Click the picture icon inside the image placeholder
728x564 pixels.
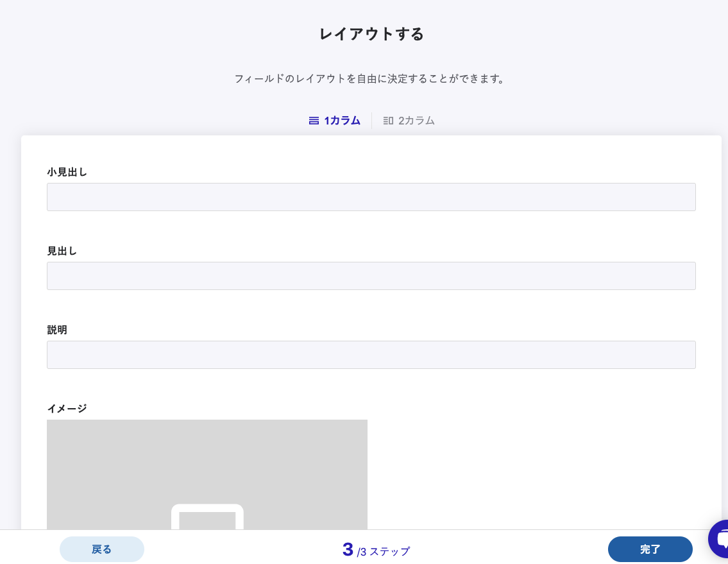[207, 517]
